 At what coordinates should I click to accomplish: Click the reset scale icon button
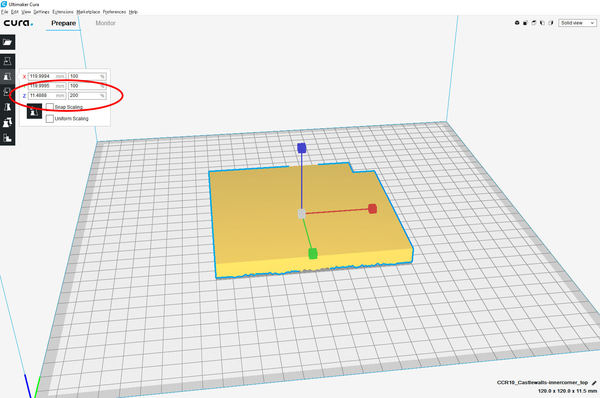(x=34, y=111)
